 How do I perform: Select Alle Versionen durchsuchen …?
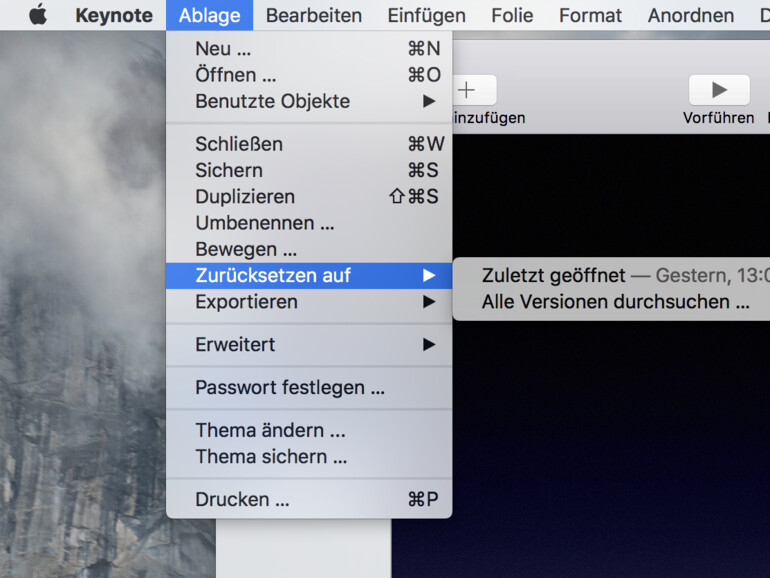(611, 302)
